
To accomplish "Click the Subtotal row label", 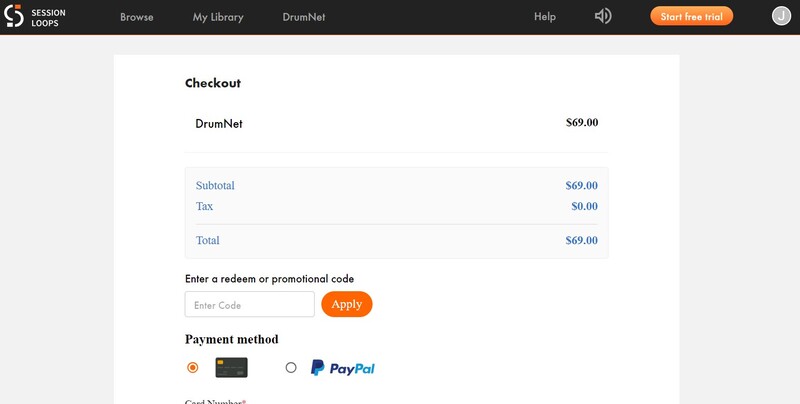I will coord(215,186).
